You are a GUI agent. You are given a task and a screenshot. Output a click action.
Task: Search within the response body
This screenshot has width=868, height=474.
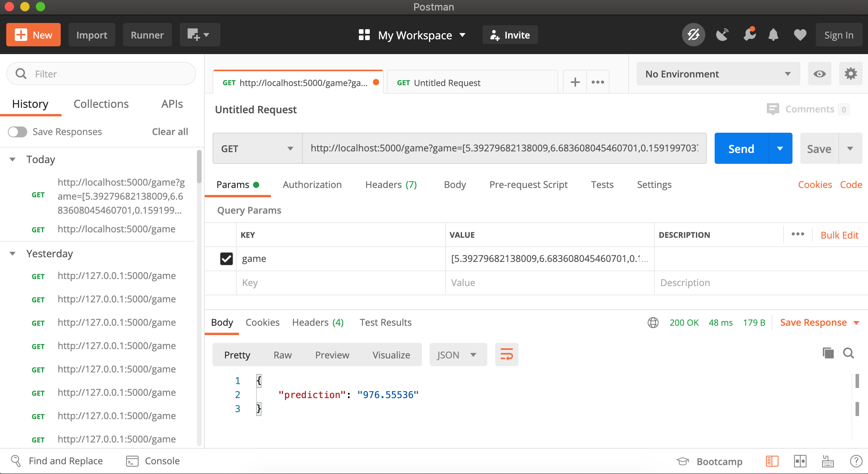pyautogui.click(x=849, y=353)
